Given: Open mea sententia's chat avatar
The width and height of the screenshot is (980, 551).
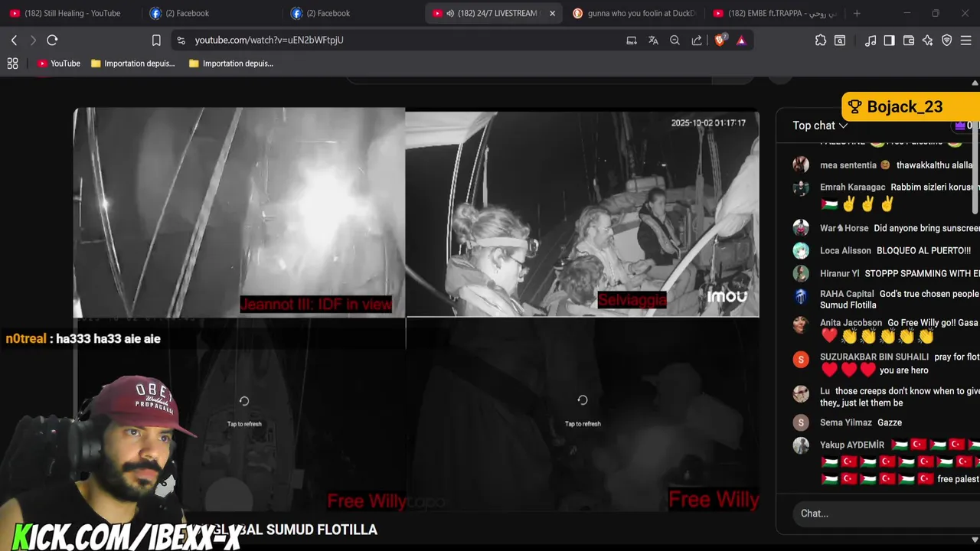Looking at the screenshot, I should (801, 165).
